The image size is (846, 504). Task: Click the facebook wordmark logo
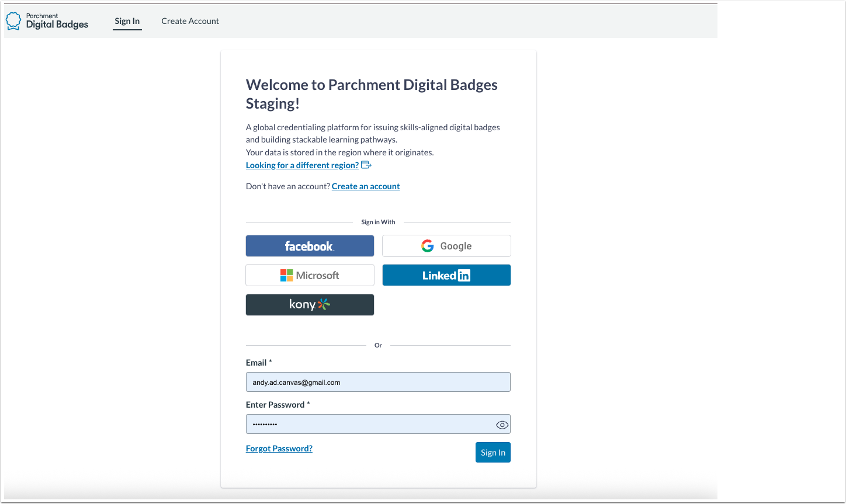pos(310,245)
